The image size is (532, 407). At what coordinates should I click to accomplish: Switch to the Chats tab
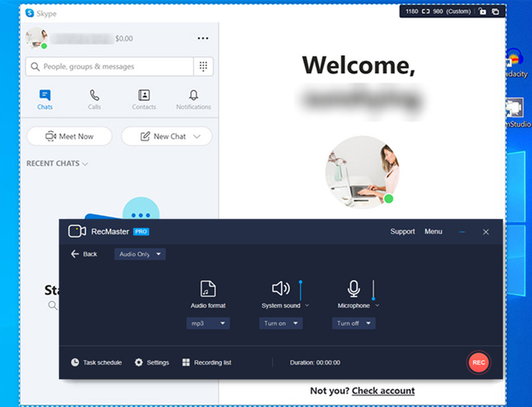point(45,99)
